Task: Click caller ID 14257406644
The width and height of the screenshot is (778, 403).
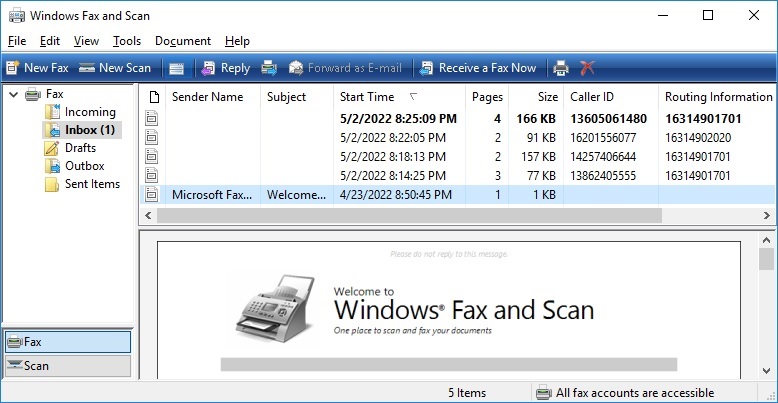Action: (x=603, y=157)
